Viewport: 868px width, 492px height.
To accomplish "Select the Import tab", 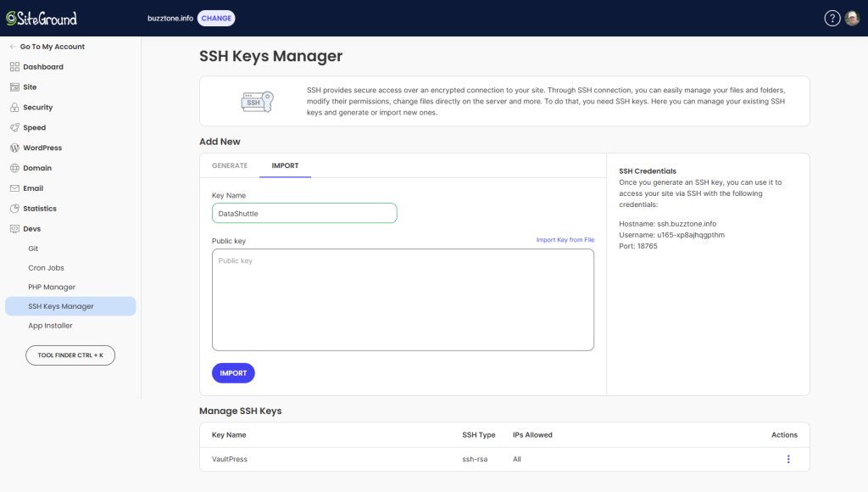I will tap(285, 165).
